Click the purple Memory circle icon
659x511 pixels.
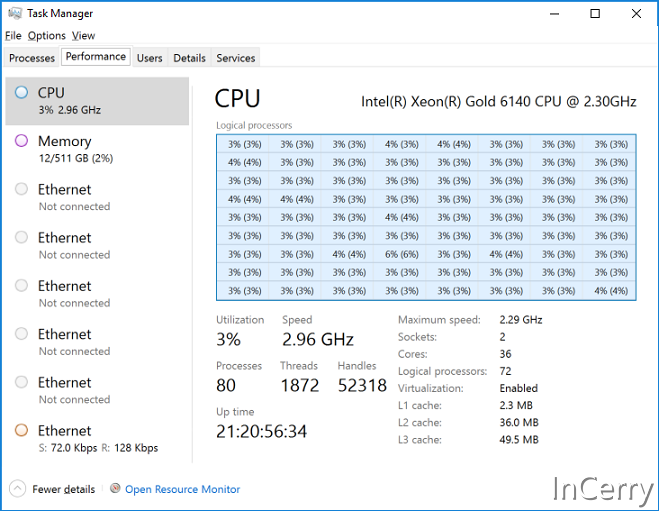click(x=22, y=141)
